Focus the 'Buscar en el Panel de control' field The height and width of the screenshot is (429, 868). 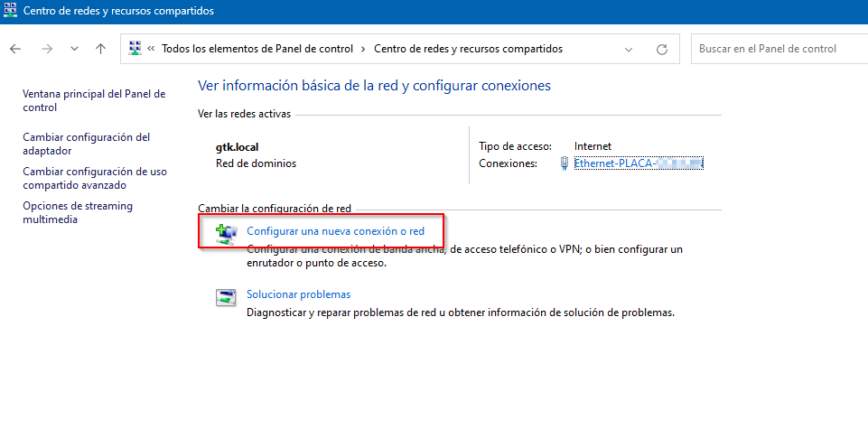point(779,49)
